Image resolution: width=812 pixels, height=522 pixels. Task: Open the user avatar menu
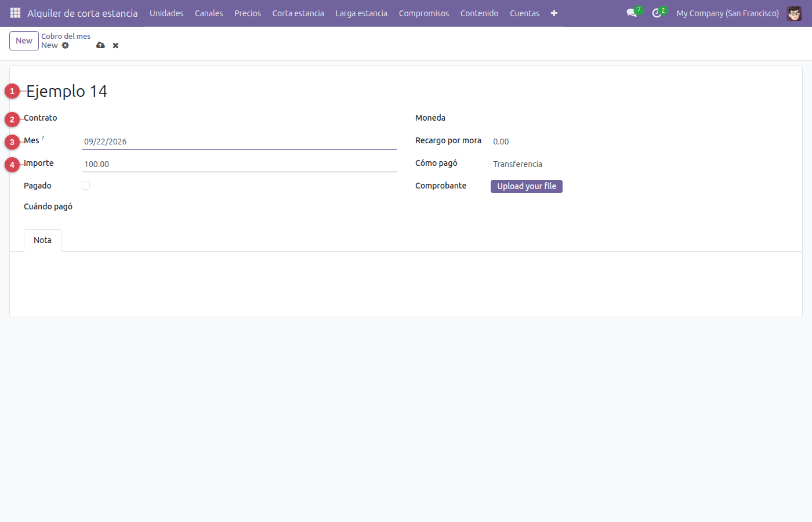click(x=794, y=13)
